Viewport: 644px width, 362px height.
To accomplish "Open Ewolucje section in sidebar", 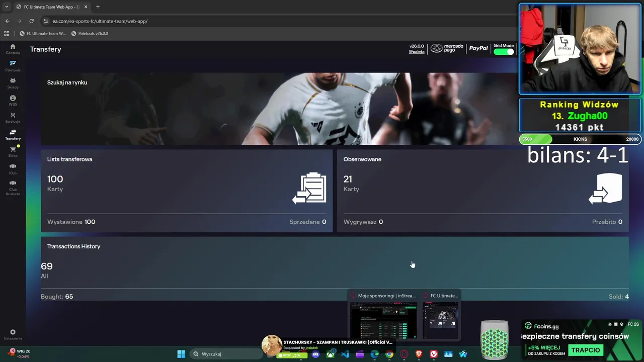I will click(x=13, y=118).
